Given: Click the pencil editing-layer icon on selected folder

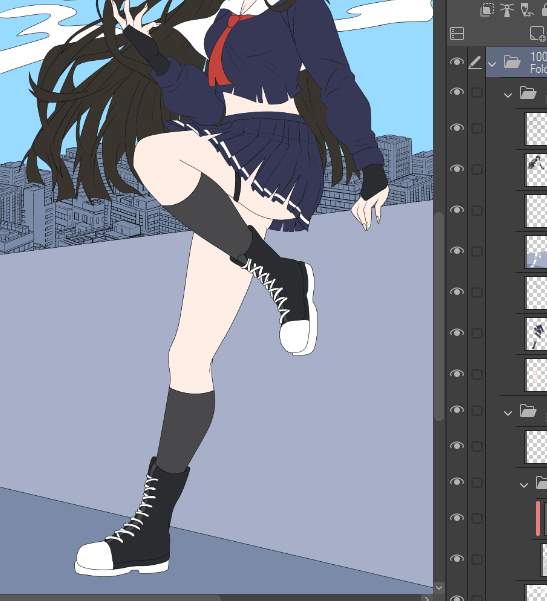Looking at the screenshot, I should (x=475, y=62).
